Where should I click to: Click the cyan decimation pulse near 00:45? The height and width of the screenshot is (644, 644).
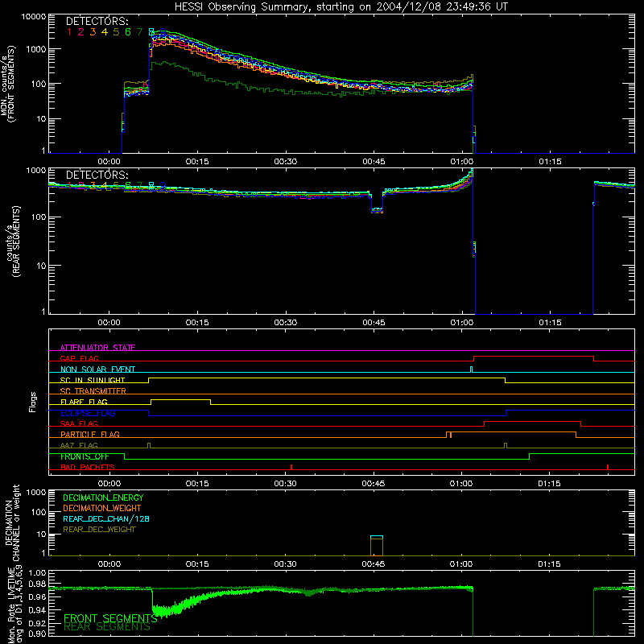(377, 537)
